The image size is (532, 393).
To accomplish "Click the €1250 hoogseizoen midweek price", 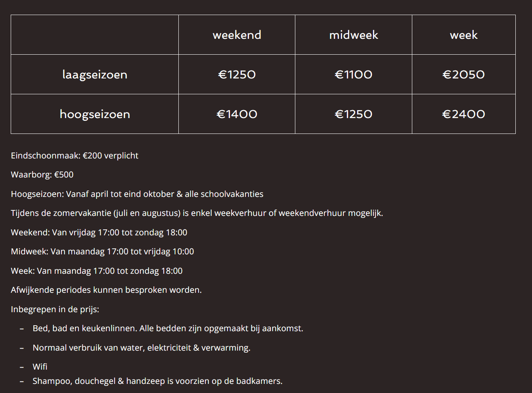I will coord(354,114).
